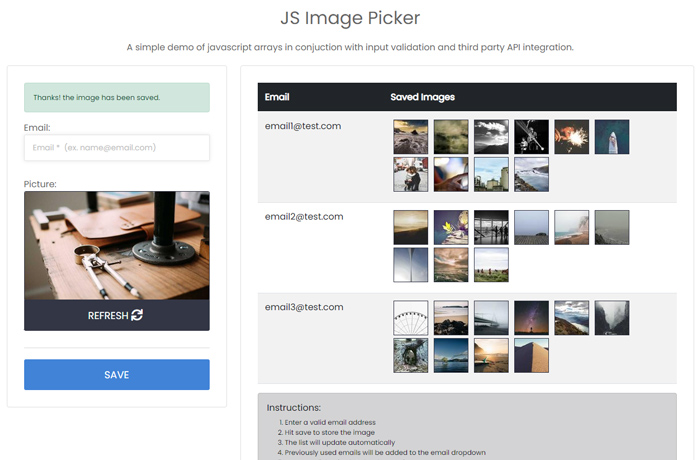700x460 pixels.
Task: Click the JS Image Picker page title
Action: tap(349, 18)
